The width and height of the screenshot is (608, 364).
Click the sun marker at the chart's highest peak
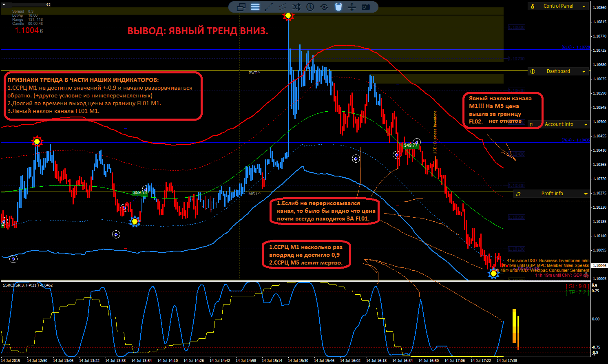(x=289, y=16)
